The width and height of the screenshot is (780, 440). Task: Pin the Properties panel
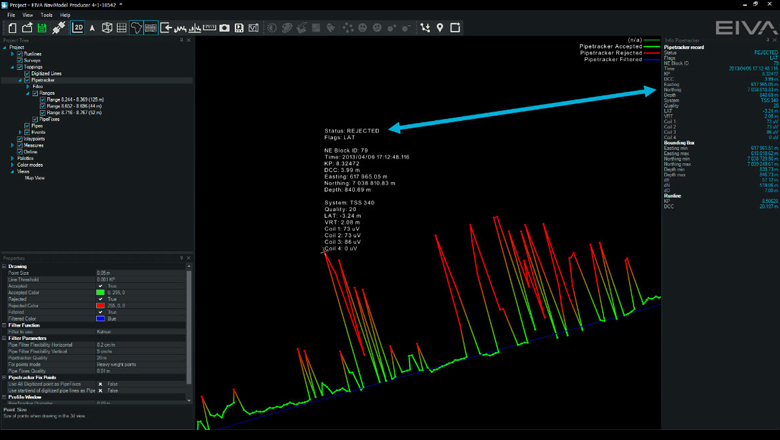pos(182,258)
